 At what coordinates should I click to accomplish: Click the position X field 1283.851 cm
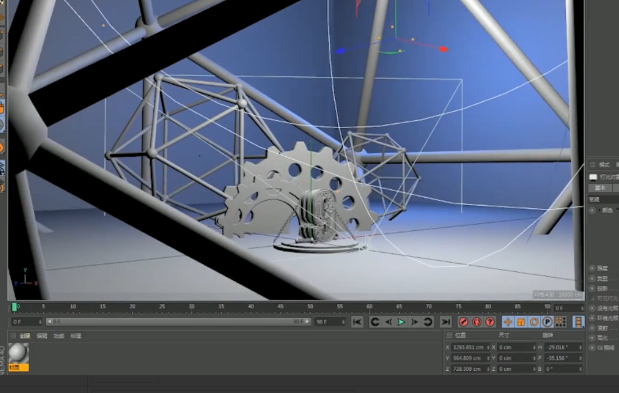(x=470, y=347)
